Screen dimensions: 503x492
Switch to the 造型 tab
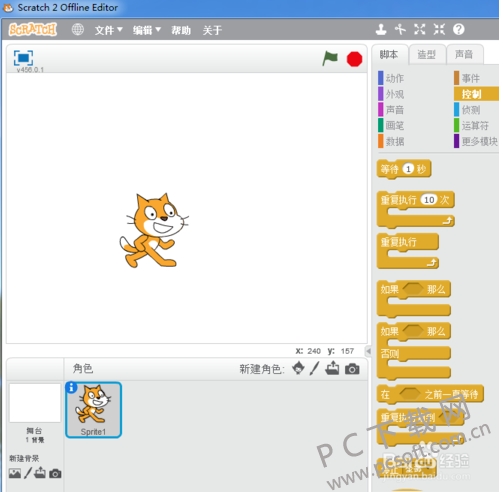coord(427,54)
